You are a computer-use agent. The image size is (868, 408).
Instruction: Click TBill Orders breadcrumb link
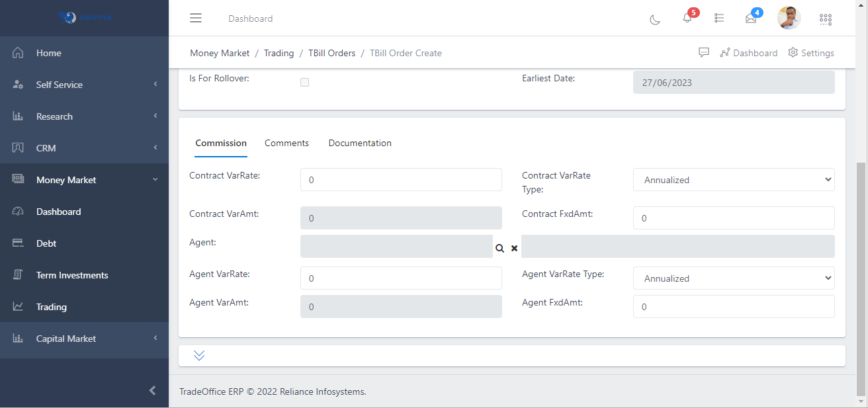pos(331,53)
